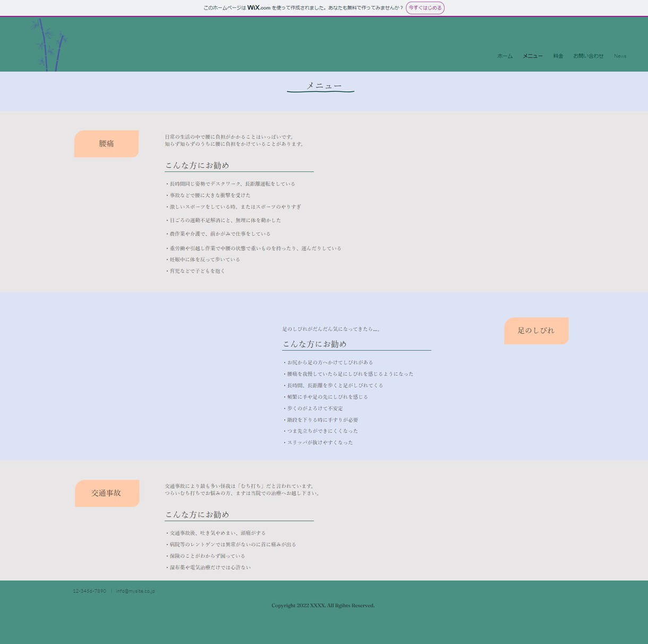This screenshot has height=644, width=648.
Task: Click the bamboo logo in header
Action: (x=49, y=45)
